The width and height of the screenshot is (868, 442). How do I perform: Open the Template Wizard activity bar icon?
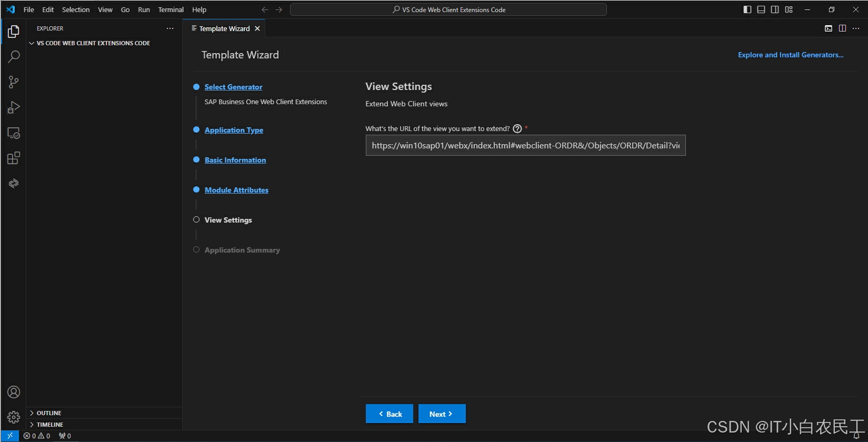(x=14, y=183)
